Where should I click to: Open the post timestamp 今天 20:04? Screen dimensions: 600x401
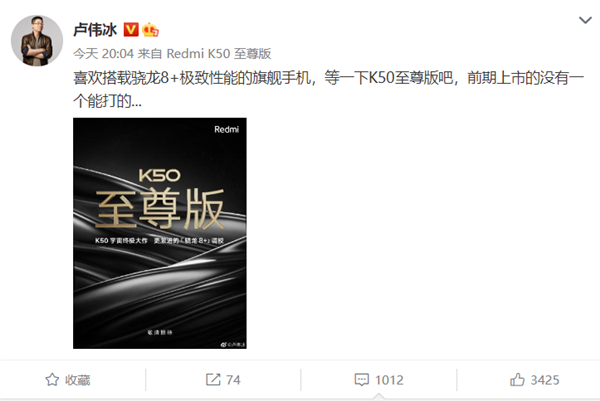pos(103,54)
